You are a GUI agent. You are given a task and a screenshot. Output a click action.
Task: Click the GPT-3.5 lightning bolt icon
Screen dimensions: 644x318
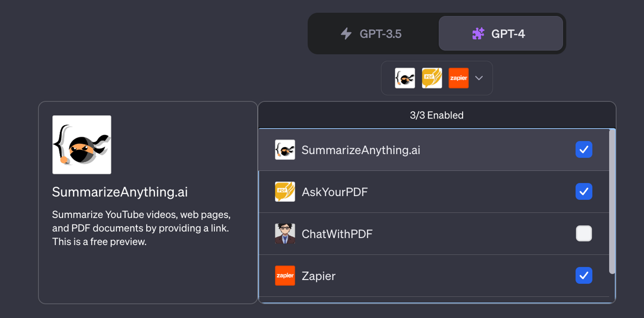(x=346, y=33)
